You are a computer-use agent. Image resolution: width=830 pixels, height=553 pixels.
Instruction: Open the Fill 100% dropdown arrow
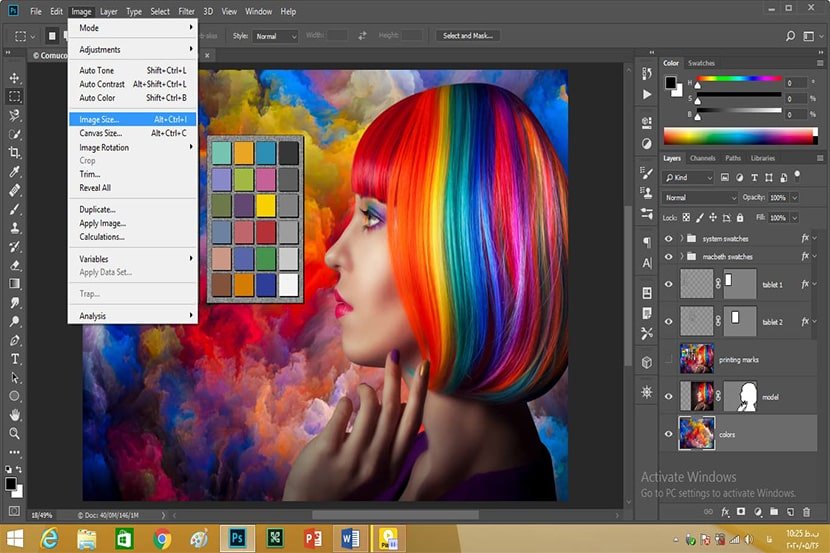coord(794,217)
